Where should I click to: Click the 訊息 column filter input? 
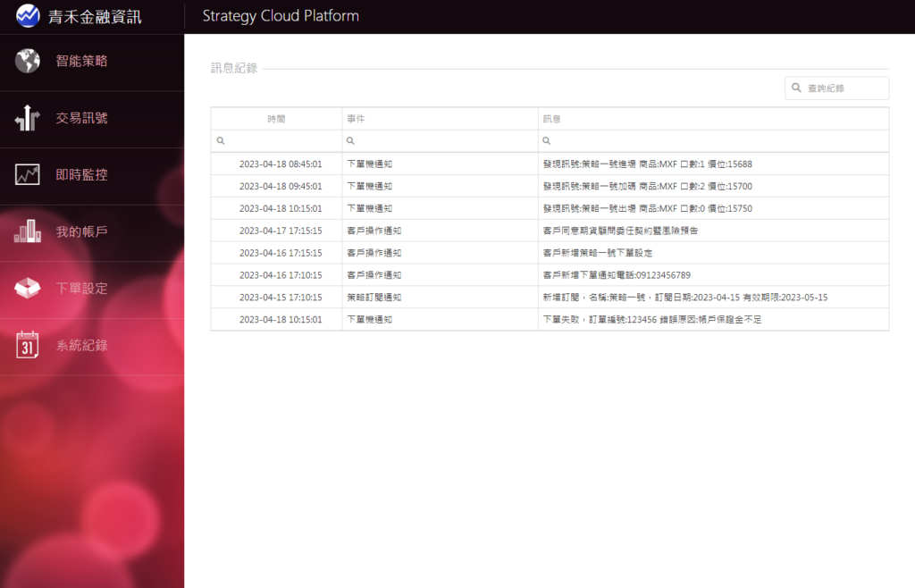point(713,140)
